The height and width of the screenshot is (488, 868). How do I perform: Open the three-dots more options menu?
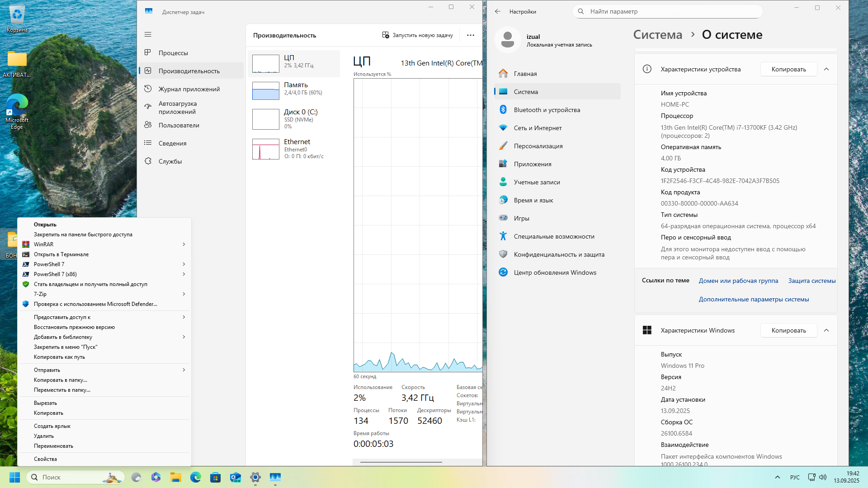tap(470, 35)
